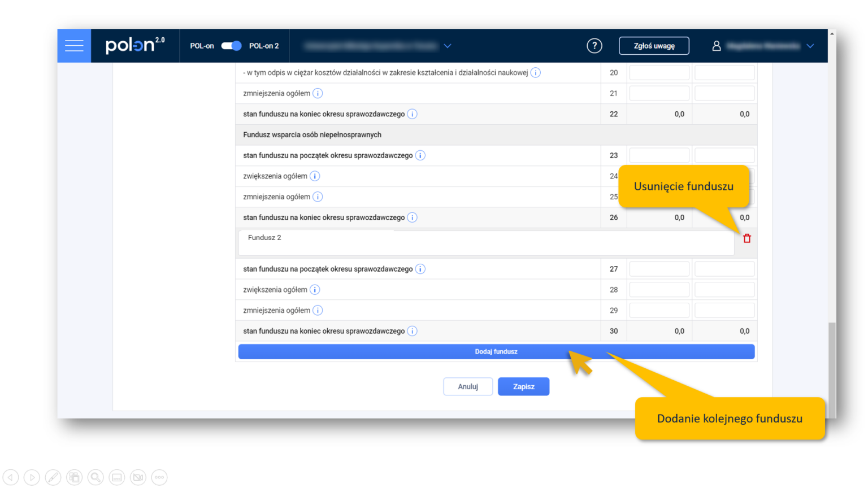Focus second-column input in row 29
This screenshot has width=868, height=488.
coord(724,310)
